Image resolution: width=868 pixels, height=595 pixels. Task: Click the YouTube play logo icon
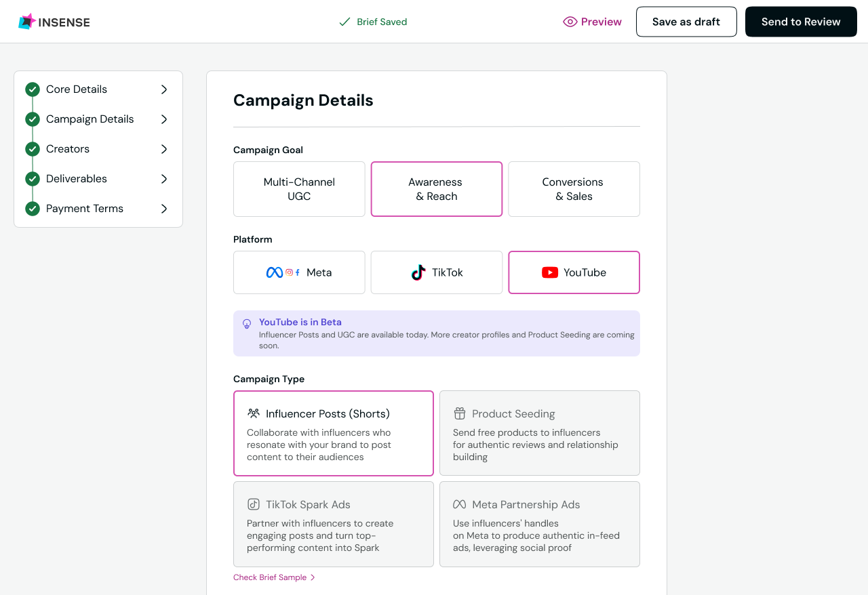550,272
